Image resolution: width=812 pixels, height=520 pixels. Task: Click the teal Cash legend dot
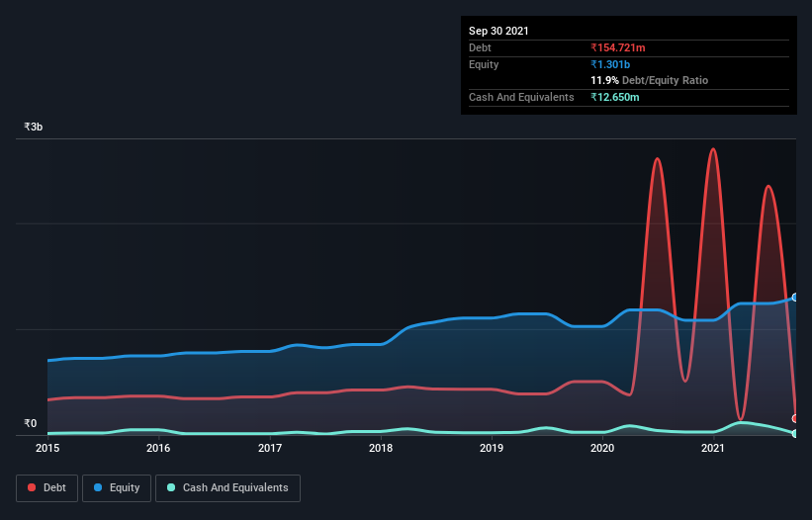coord(171,487)
